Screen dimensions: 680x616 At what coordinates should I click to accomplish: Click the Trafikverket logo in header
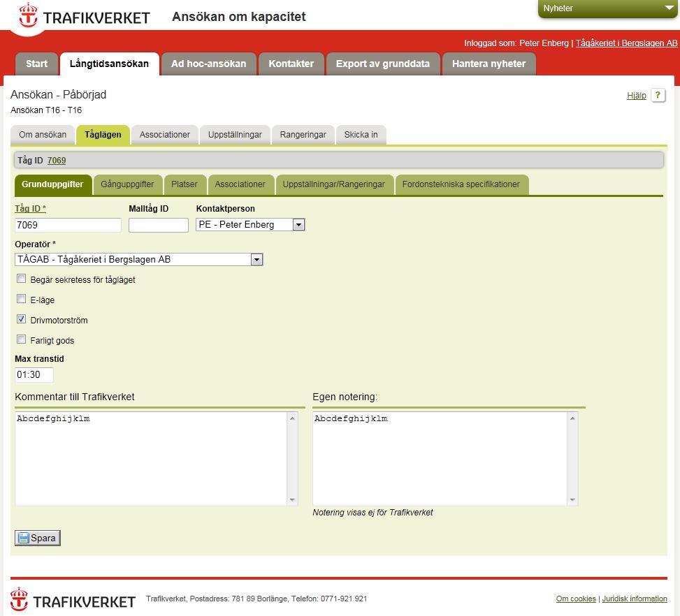pos(85,17)
